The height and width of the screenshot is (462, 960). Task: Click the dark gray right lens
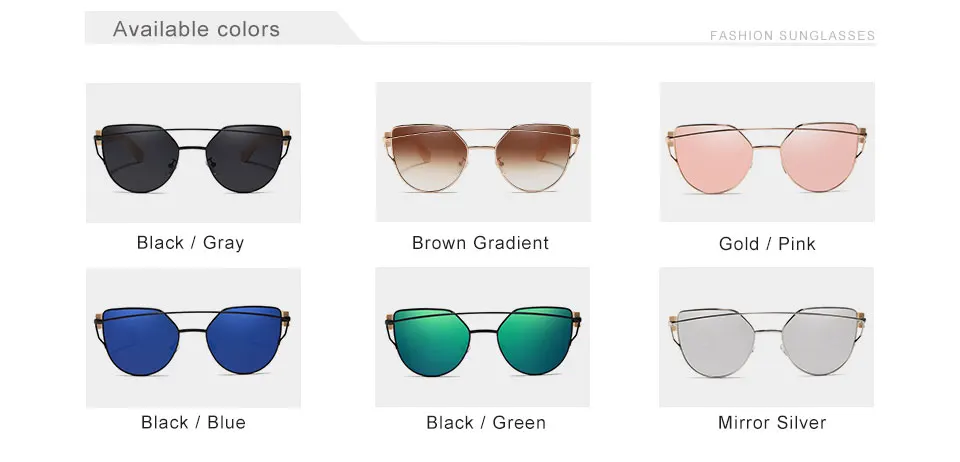[244, 158]
